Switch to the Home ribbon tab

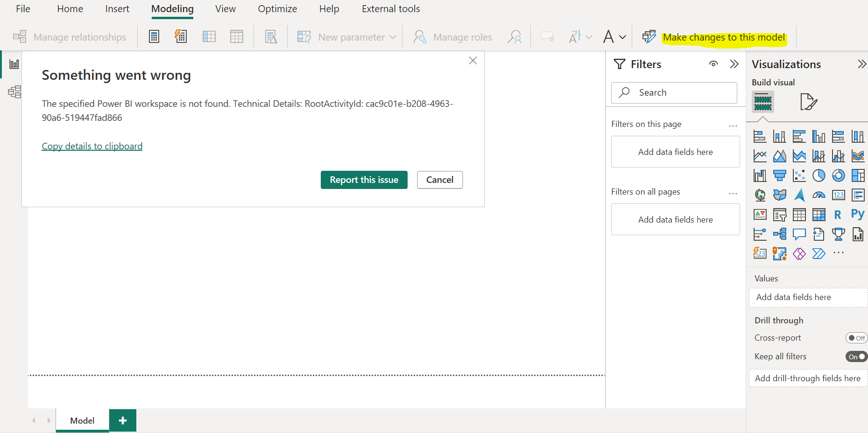pyautogui.click(x=70, y=9)
